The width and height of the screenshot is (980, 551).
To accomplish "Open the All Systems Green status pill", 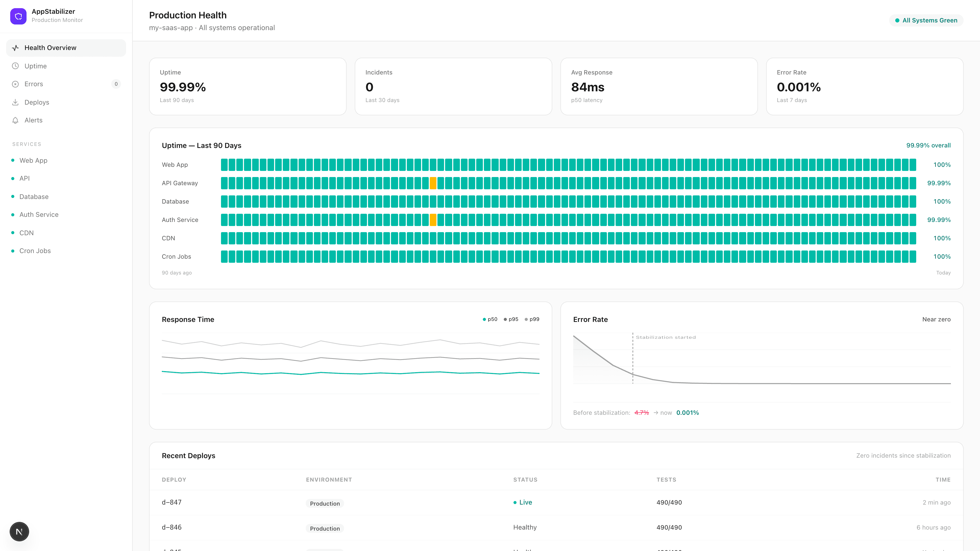I will coord(926,20).
